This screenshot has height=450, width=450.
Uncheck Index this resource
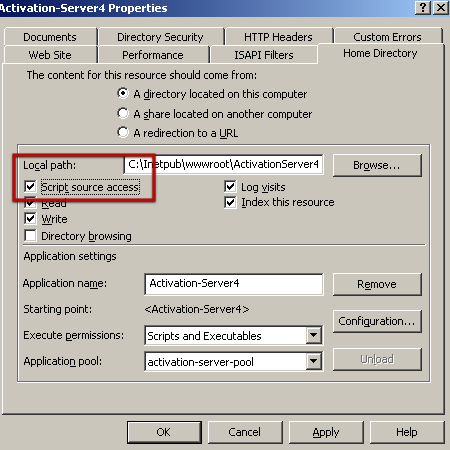230,202
